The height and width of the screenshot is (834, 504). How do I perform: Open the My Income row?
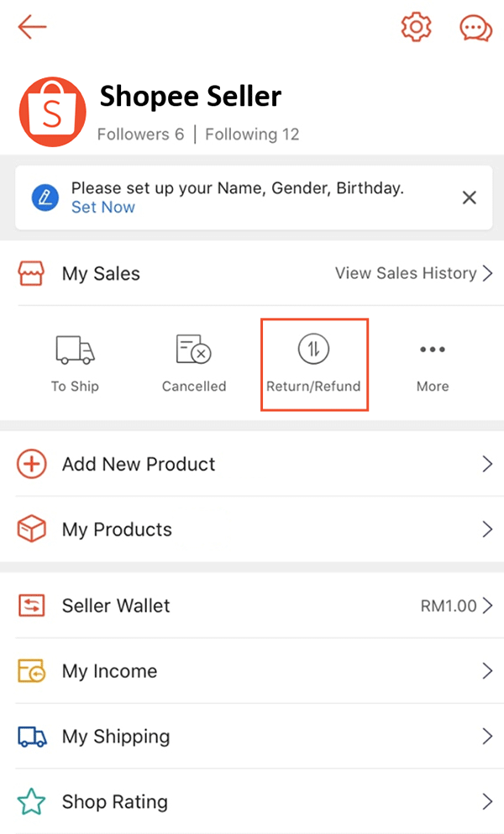(109, 671)
